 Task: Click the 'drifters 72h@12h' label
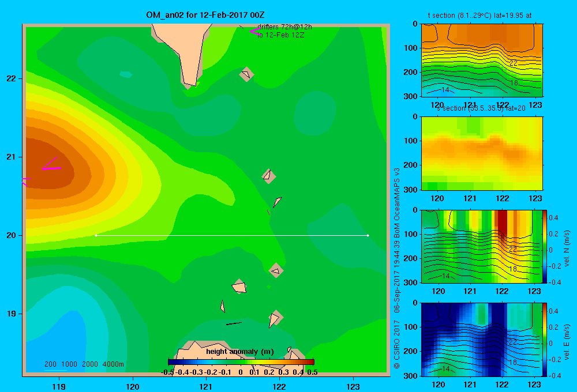click(284, 27)
